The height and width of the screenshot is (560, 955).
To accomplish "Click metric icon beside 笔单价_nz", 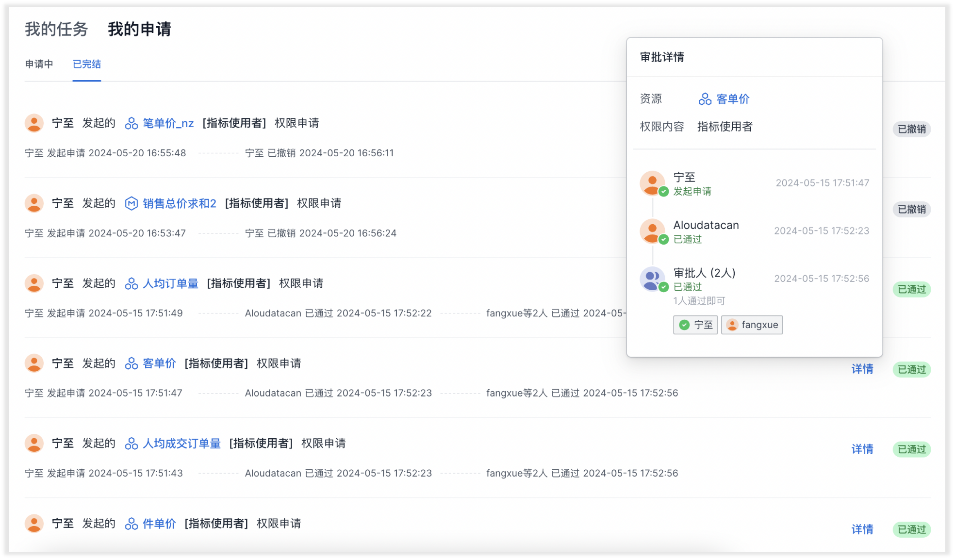I will (131, 123).
